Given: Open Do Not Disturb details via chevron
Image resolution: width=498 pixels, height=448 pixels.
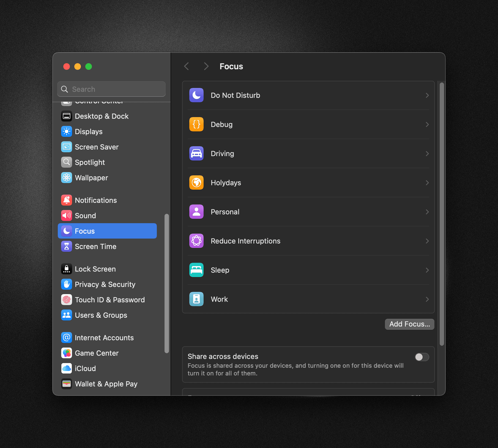Looking at the screenshot, I should tap(427, 95).
